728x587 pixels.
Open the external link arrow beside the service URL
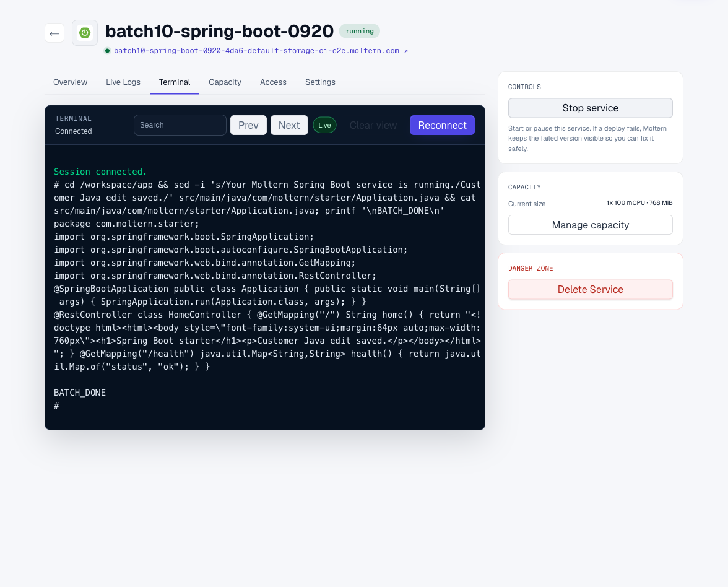point(406,51)
